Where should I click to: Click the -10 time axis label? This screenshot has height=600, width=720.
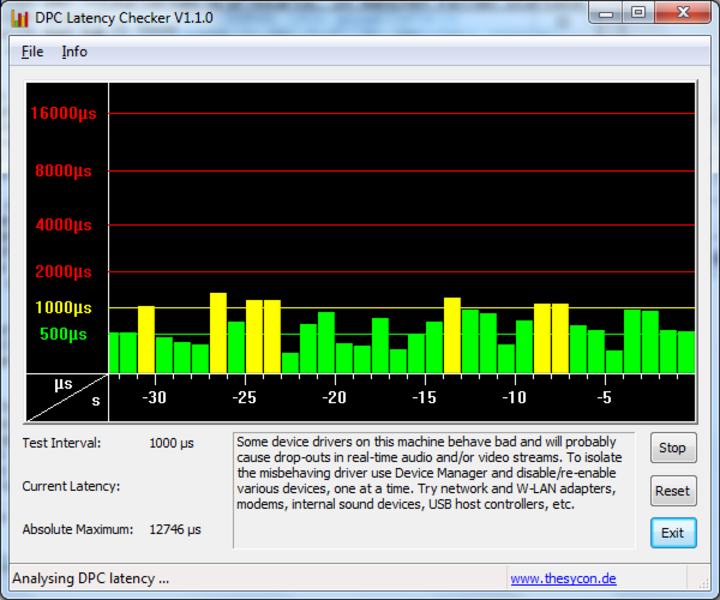coord(514,398)
